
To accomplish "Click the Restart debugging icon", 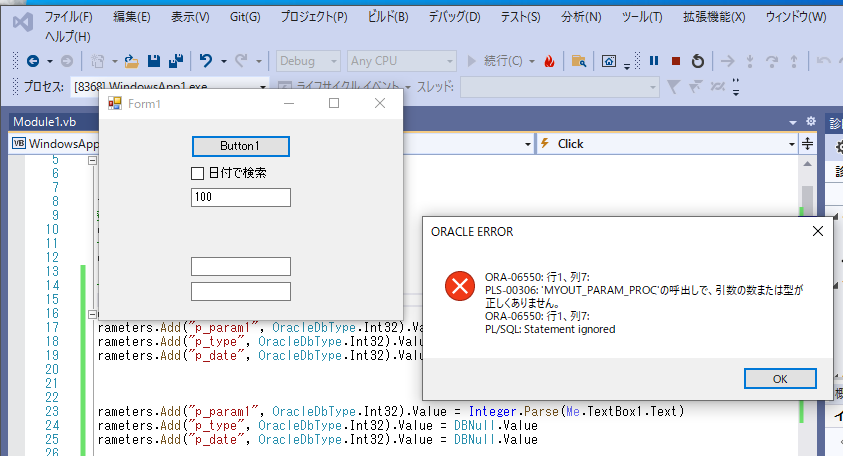I will (x=697, y=61).
